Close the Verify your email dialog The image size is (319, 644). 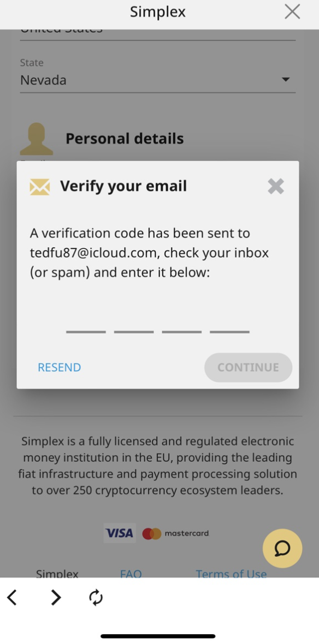(x=276, y=187)
